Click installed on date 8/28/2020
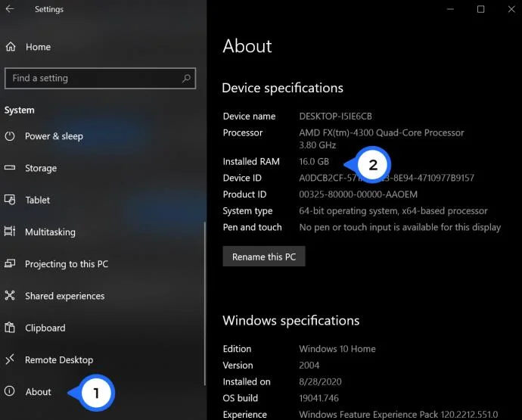This screenshot has height=420, width=522. pos(320,381)
